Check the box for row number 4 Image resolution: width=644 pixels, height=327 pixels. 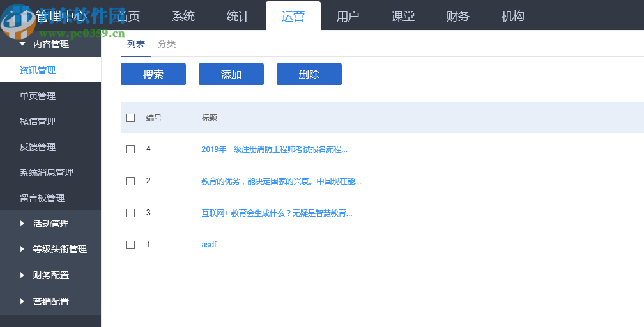(130, 149)
